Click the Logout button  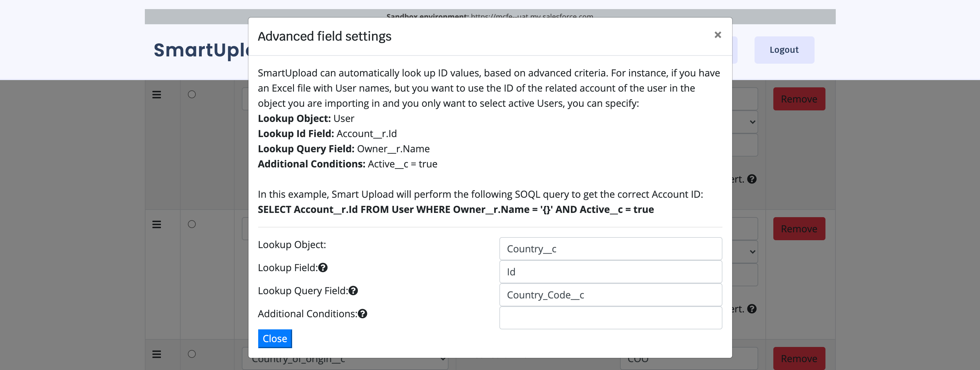point(784,50)
